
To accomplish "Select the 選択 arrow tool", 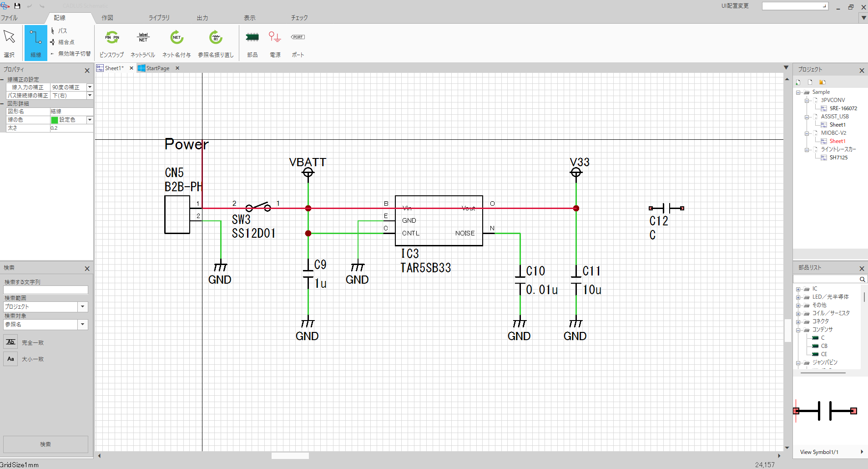I will tap(9, 43).
